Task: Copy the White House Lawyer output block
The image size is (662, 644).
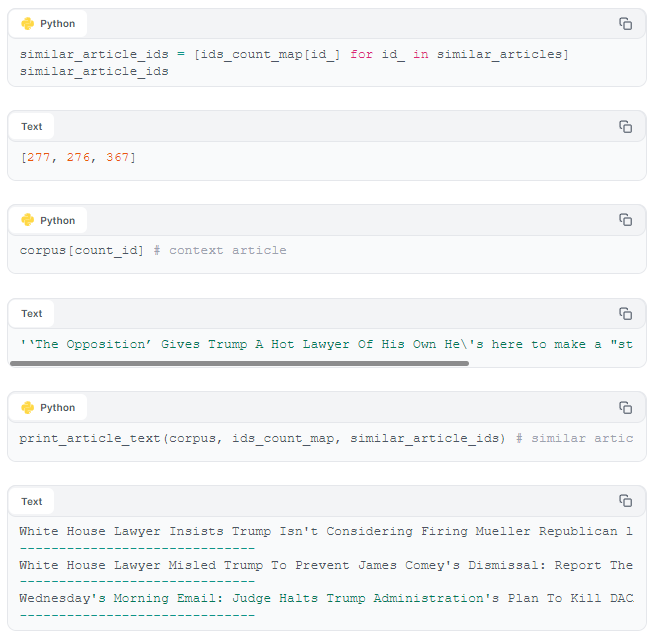Action: (625, 501)
